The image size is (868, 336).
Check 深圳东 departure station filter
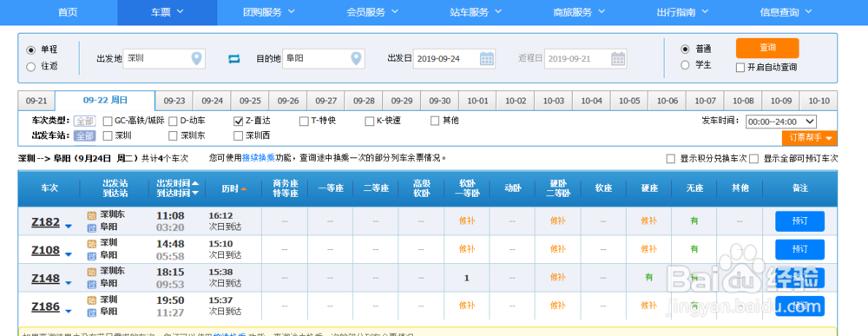tap(174, 135)
